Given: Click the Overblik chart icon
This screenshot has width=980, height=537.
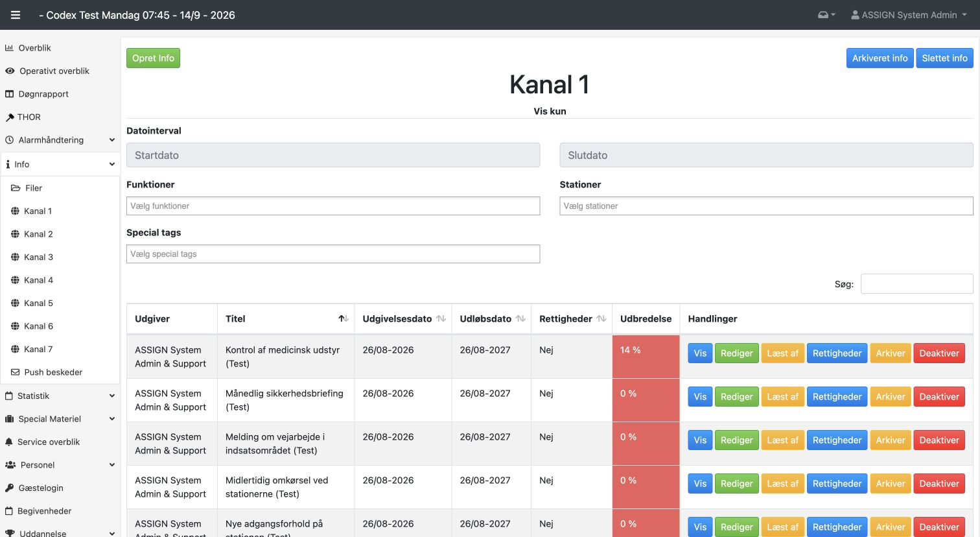Looking at the screenshot, I should click(x=9, y=48).
